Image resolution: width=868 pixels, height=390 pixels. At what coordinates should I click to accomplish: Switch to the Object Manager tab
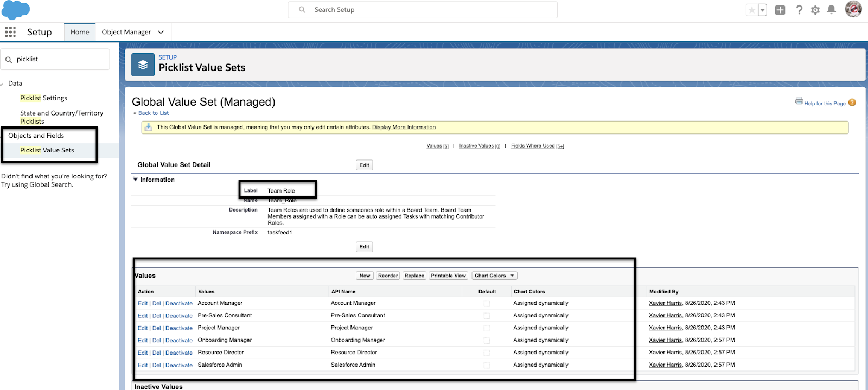(x=126, y=32)
